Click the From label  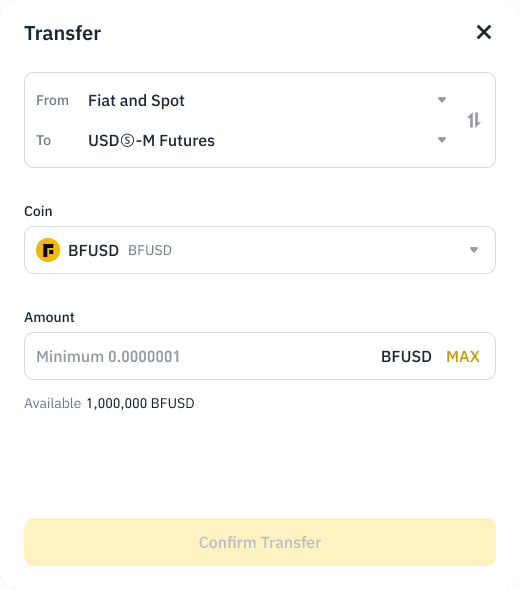pos(52,100)
